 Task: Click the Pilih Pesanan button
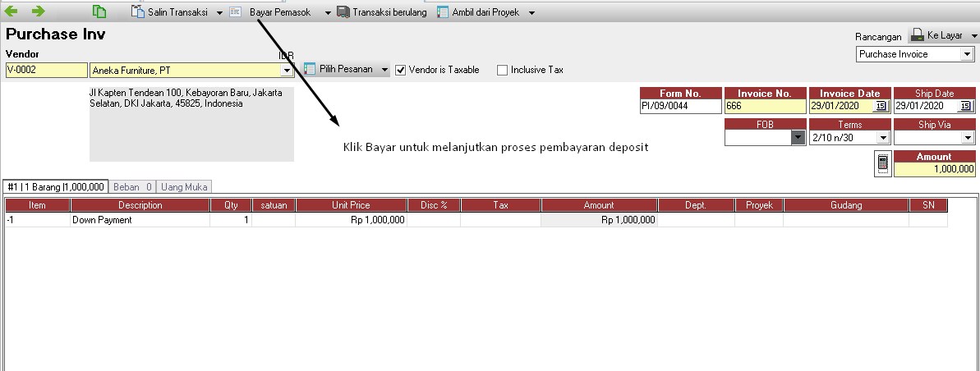(345, 70)
